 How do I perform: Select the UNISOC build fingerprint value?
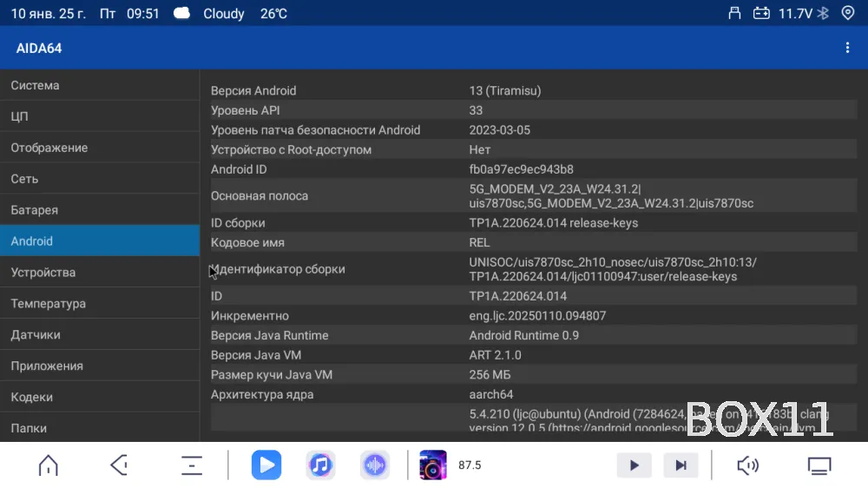coord(613,269)
